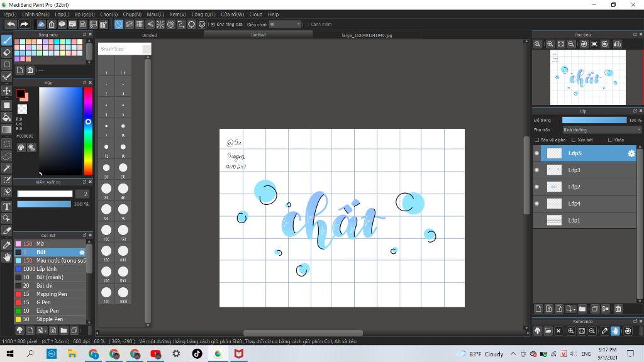The image size is (644, 362).
Task: Select the Stipple Pen brush
Action: 50,319
